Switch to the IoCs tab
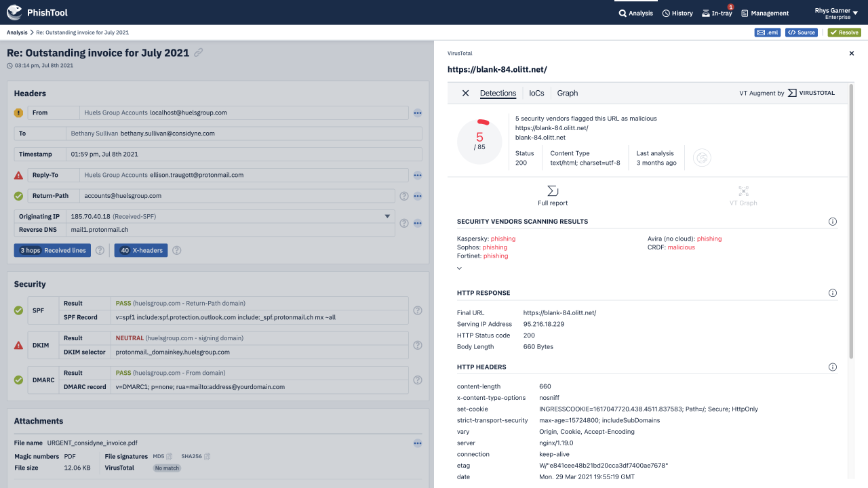 536,94
